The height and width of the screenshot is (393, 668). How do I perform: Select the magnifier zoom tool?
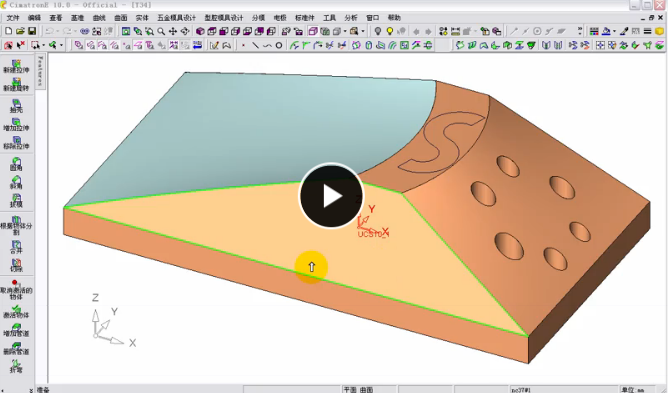click(x=161, y=31)
